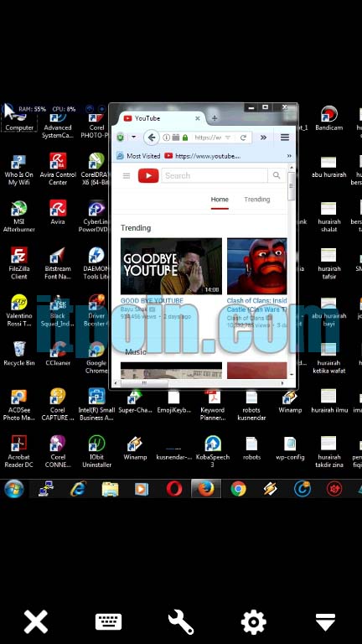Switch to the YouTube Home tab
362x644 pixels.
[x=220, y=200]
